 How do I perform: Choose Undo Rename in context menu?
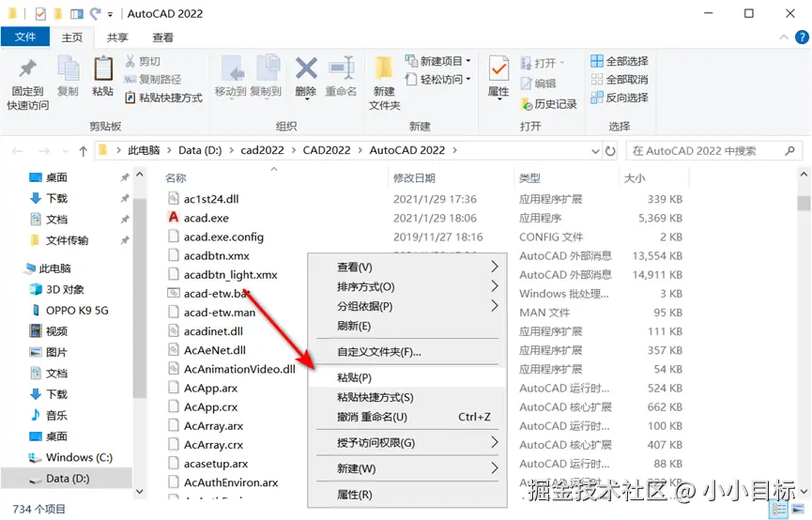(407, 417)
